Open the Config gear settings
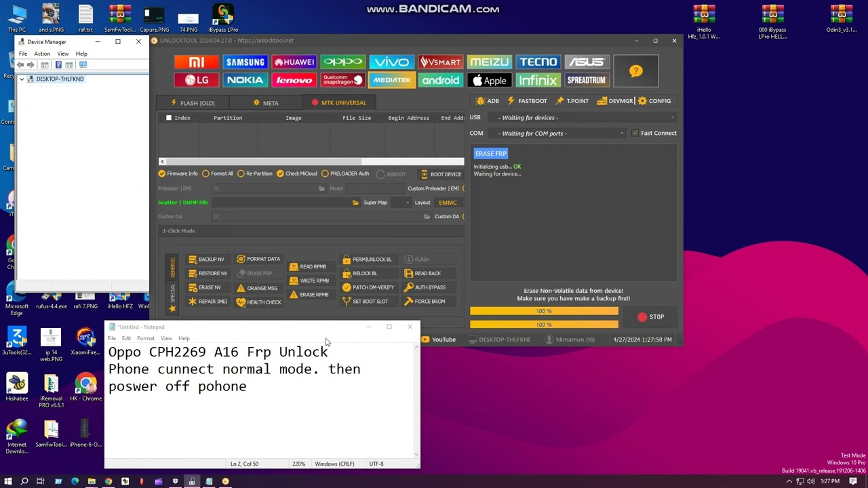The width and height of the screenshot is (868, 488). 654,101
